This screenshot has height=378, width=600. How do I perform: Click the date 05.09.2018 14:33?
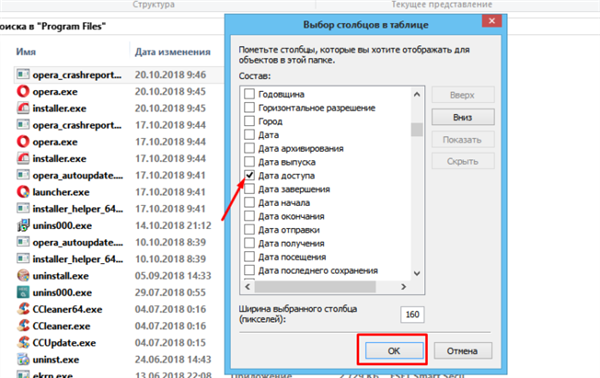click(173, 275)
